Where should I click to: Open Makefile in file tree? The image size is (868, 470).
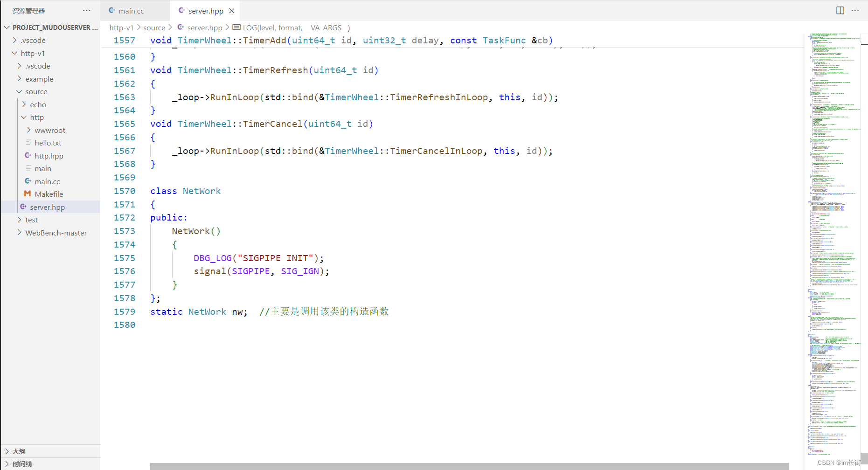click(49, 194)
